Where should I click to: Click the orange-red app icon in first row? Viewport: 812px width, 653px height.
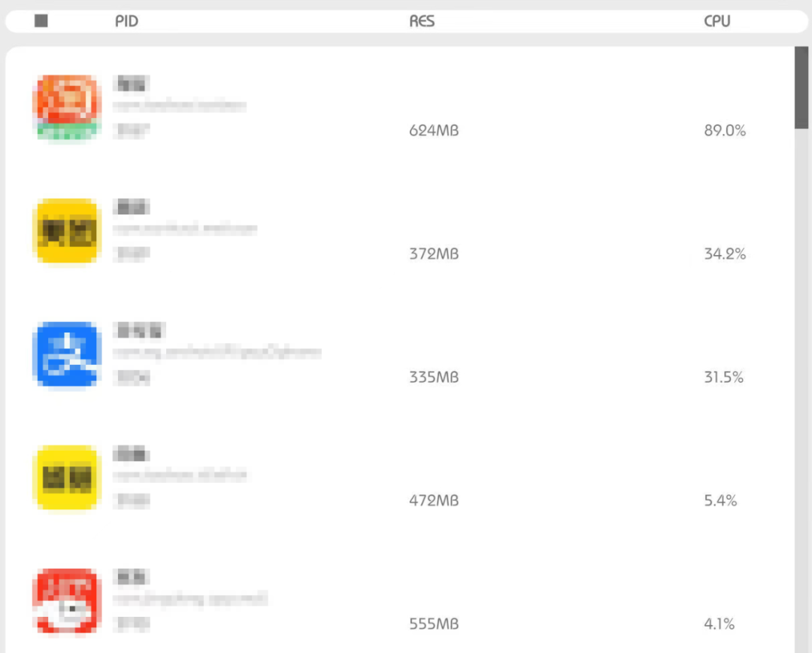click(x=66, y=108)
